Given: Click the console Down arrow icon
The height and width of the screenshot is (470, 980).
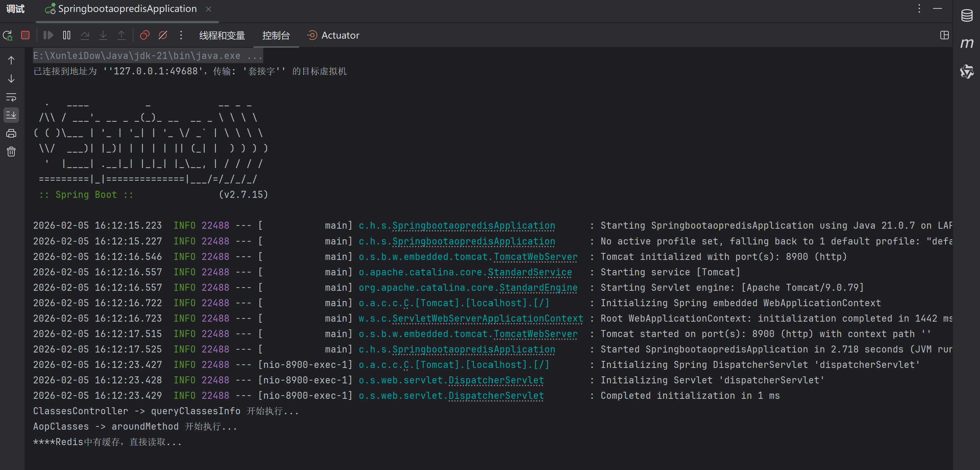Looking at the screenshot, I should [x=12, y=79].
